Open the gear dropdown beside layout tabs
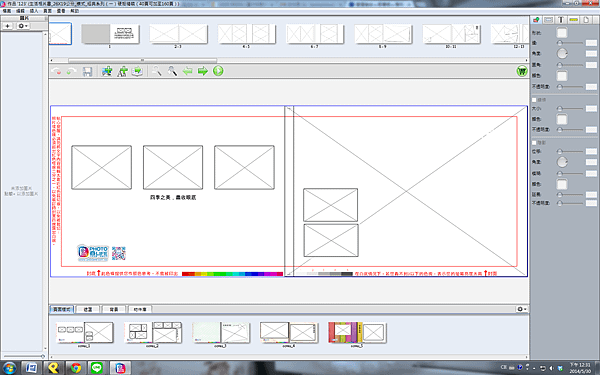The height and width of the screenshot is (375, 600). pos(522,309)
